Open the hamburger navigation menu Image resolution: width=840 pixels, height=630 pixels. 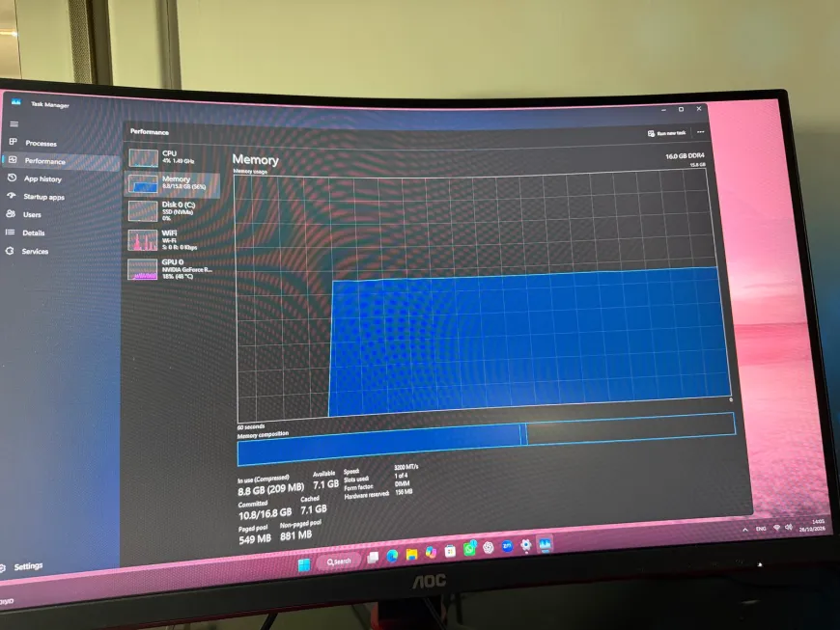[14, 123]
